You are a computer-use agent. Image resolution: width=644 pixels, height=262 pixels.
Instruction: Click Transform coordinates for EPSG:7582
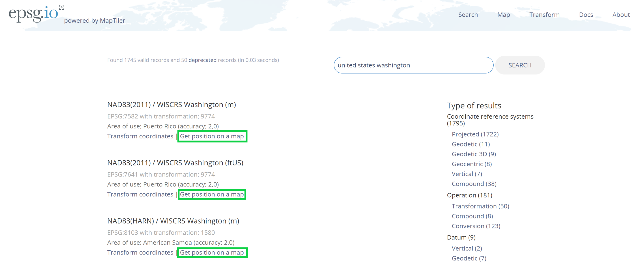point(140,136)
